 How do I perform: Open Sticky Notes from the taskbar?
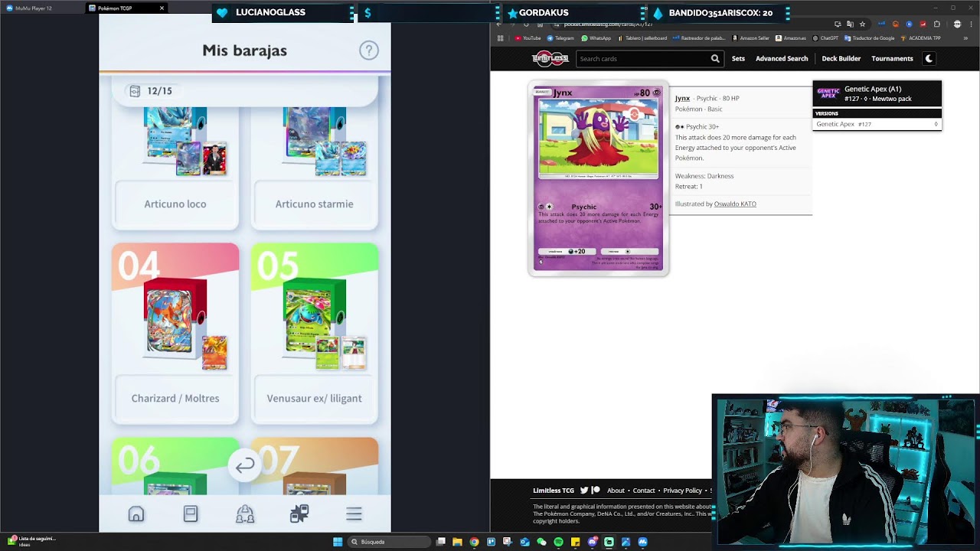point(575,542)
